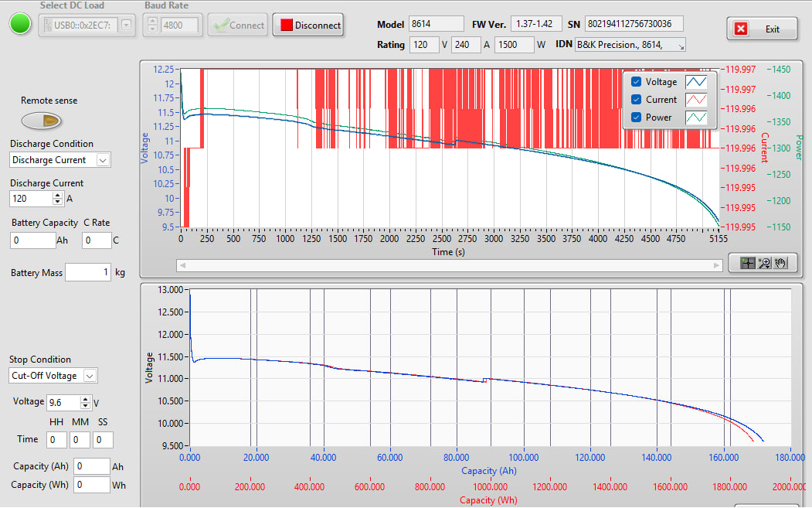Click the green connection status LED
The image size is (812, 508).
20,24
